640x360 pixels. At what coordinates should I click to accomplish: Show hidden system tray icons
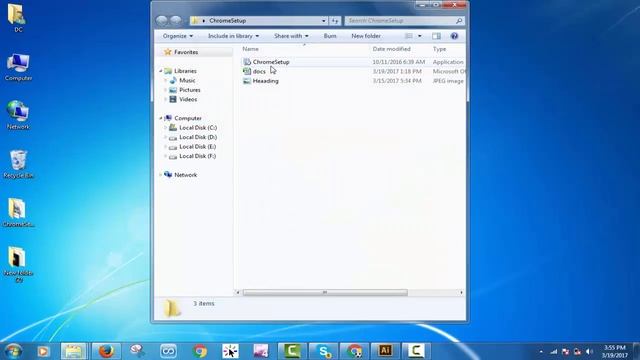[x=541, y=351]
